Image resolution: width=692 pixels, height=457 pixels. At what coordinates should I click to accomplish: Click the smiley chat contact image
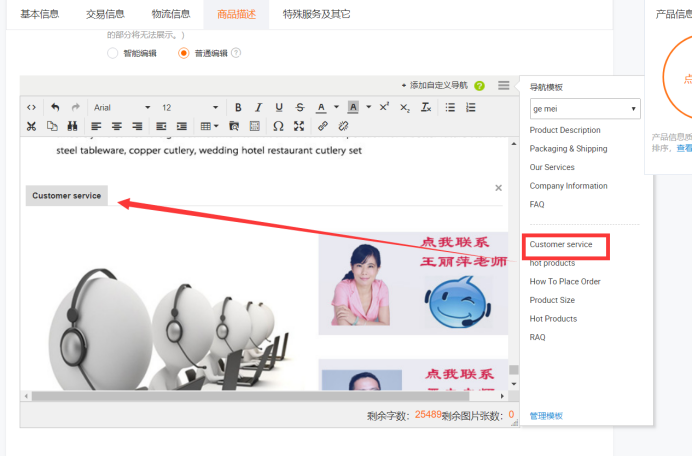[x=458, y=302]
